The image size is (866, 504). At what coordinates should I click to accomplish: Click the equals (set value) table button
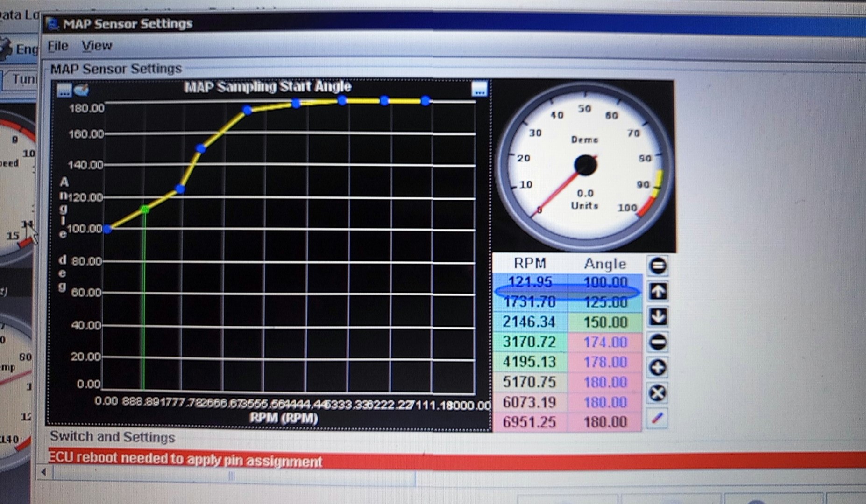658,266
